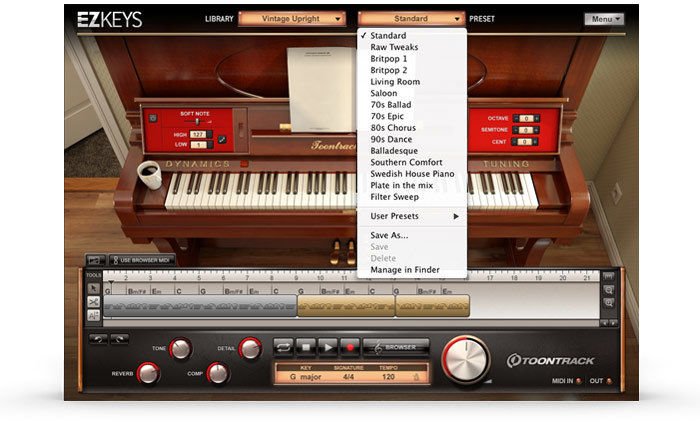Image resolution: width=700 pixels, height=430 pixels.
Task: Choose the Filter Sweep preset
Action: tap(412, 197)
